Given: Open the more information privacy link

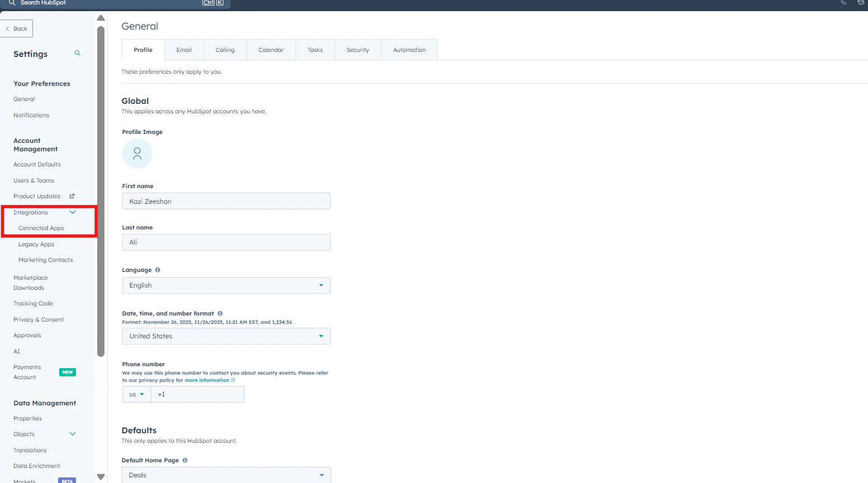Looking at the screenshot, I should (x=209, y=380).
